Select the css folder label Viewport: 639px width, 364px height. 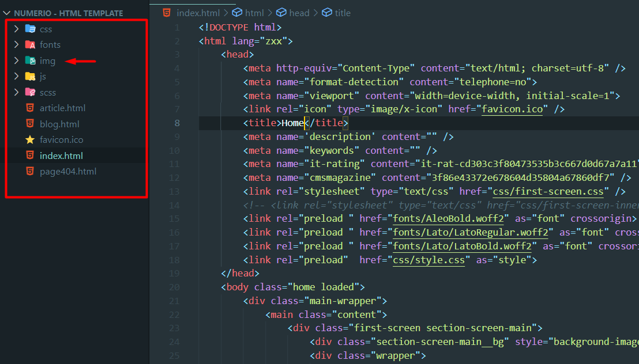point(46,29)
